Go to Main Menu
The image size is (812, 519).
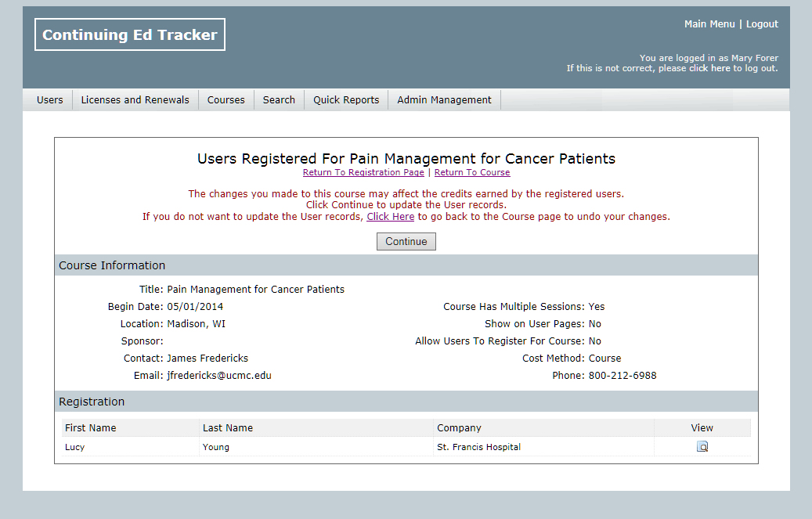pos(709,24)
